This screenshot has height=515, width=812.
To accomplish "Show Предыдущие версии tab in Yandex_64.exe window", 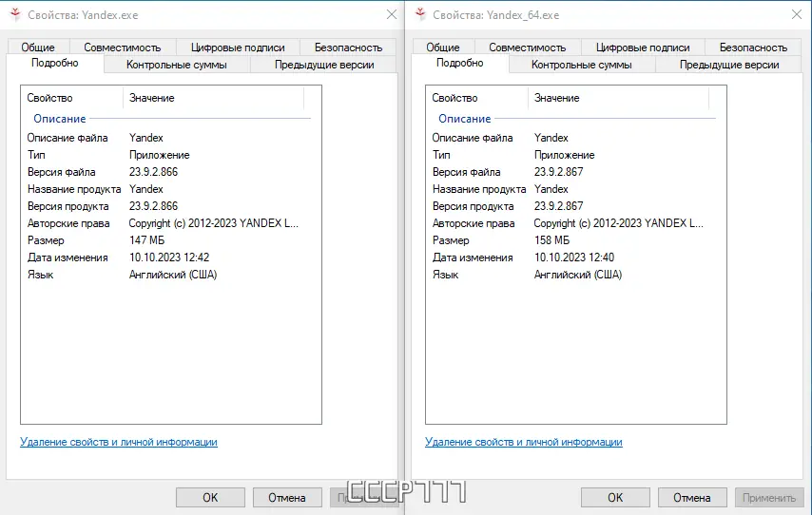I will (729, 65).
